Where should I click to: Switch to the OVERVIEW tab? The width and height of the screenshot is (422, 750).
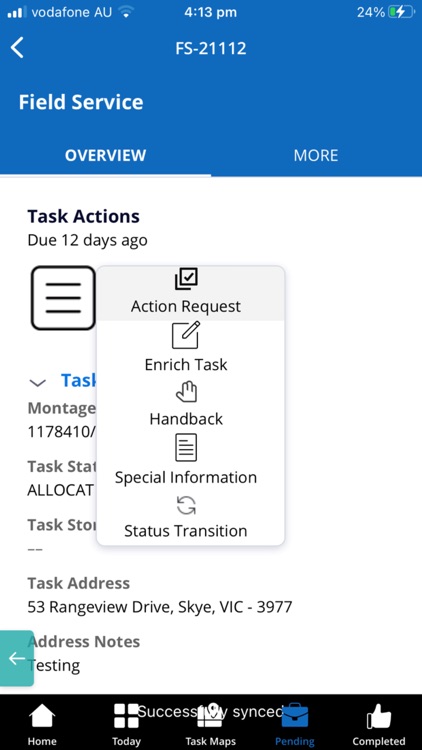pos(105,155)
